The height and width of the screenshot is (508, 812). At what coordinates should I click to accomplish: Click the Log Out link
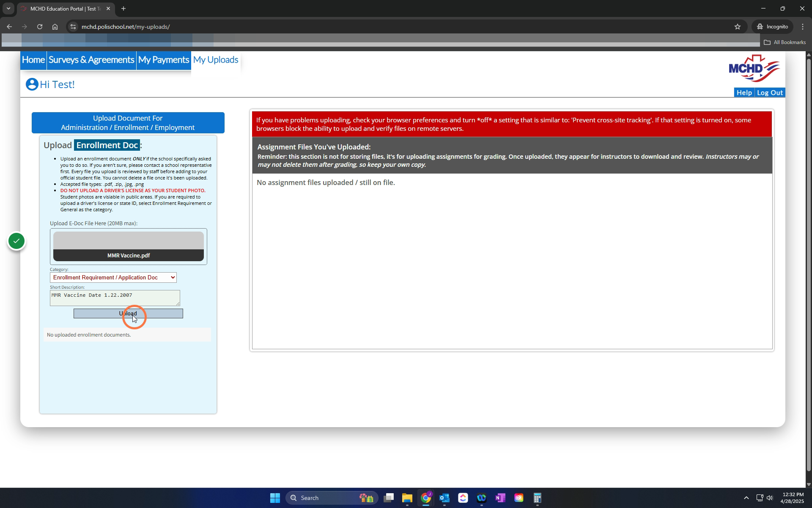pyautogui.click(x=770, y=93)
